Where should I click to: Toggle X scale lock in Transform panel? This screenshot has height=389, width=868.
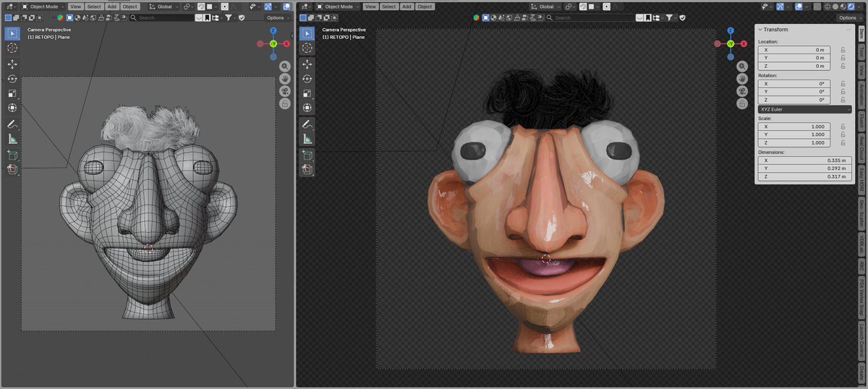(843, 127)
